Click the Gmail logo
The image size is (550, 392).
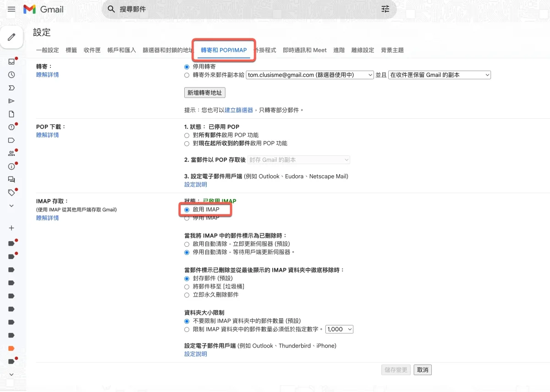(44, 9)
